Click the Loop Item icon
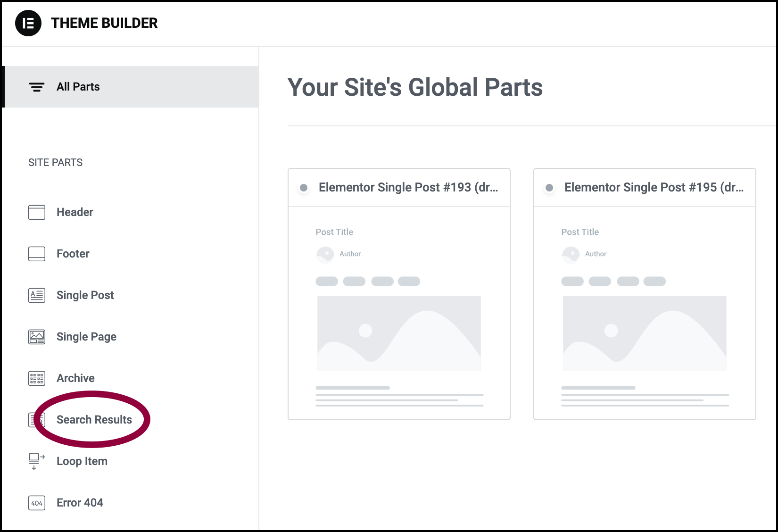 pyautogui.click(x=37, y=461)
